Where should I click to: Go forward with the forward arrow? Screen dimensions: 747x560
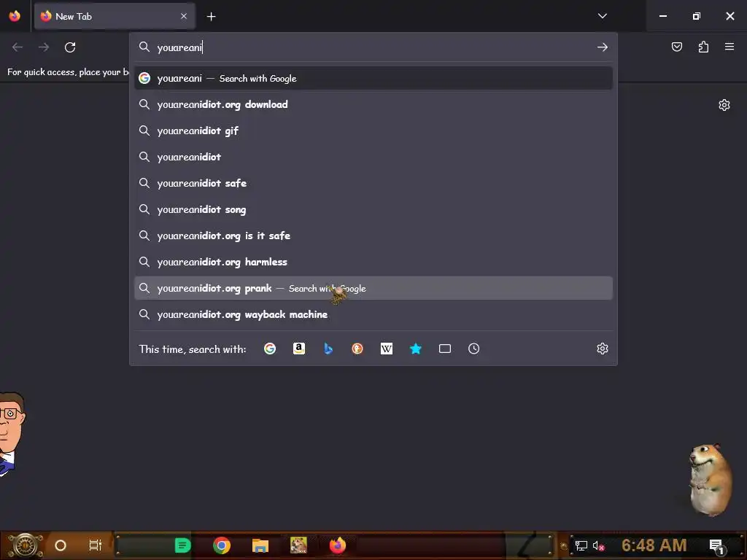pyautogui.click(x=44, y=47)
